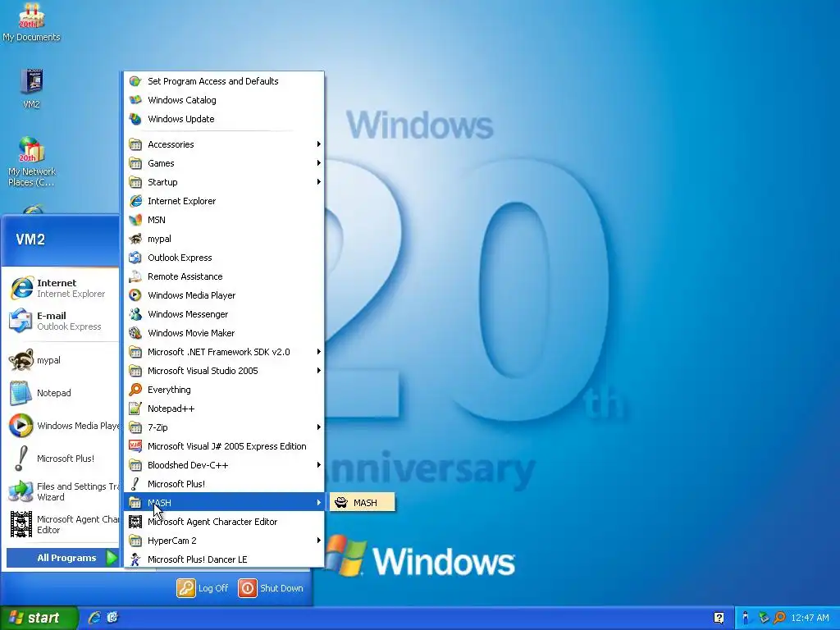
Task: Open Microsoft Agent Character Editor in recent list
Action: tap(62, 524)
